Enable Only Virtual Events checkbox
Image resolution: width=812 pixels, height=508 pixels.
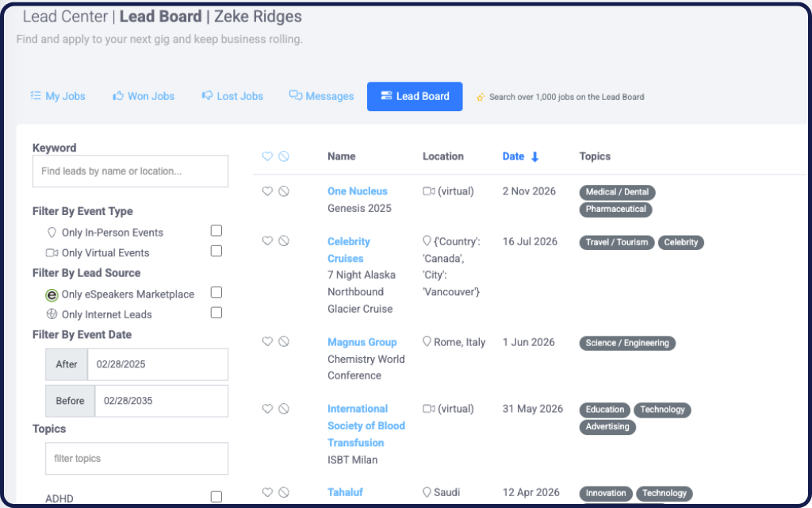[x=216, y=251]
